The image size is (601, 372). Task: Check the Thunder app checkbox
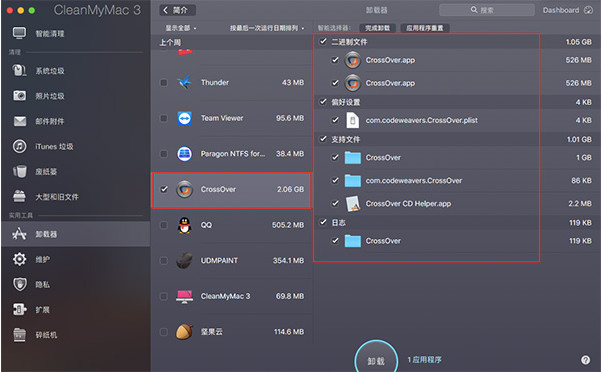(x=164, y=82)
